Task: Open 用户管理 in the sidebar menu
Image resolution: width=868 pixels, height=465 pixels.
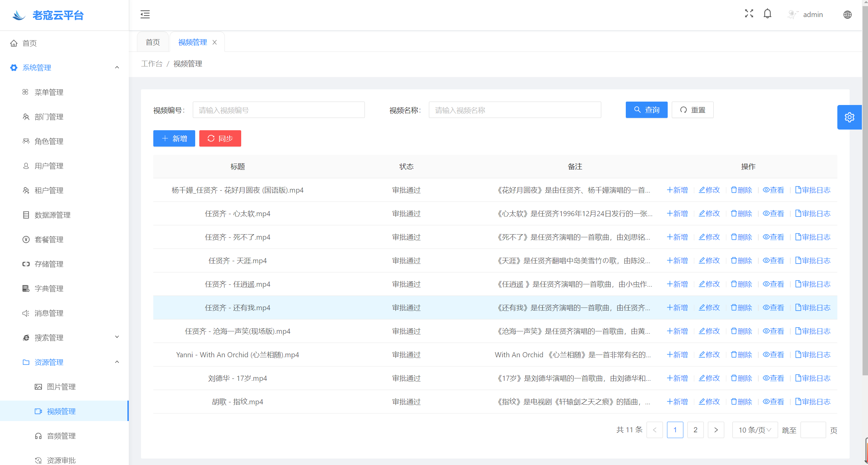Action: tap(49, 166)
